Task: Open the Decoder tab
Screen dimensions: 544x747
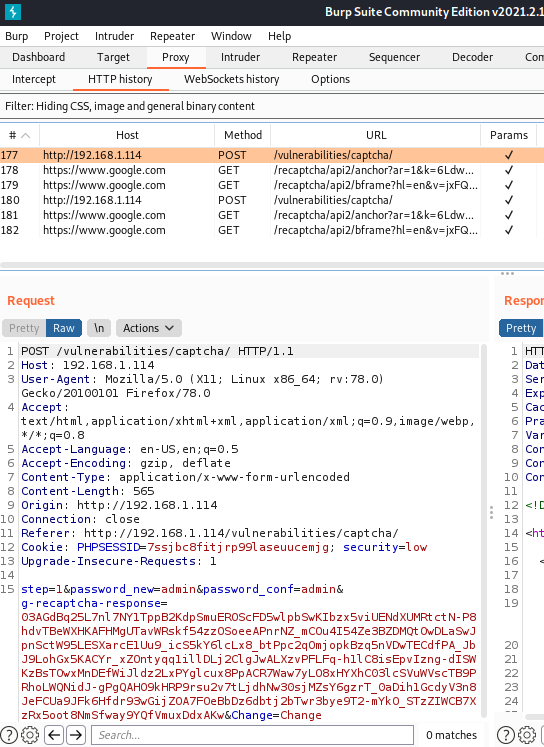Action: pyautogui.click(x=473, y=57)
